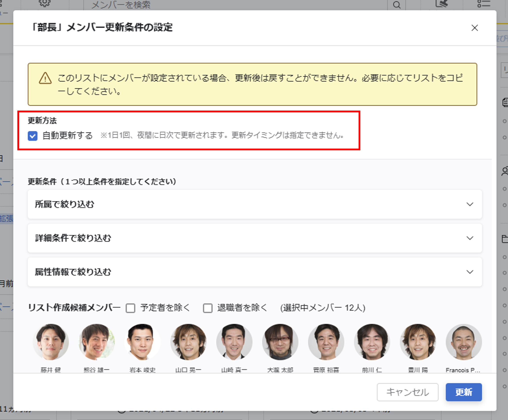The image size is (508, 420).
Task: Open the 属性情報で絞り込む chevron
Action: click(470, 272)
